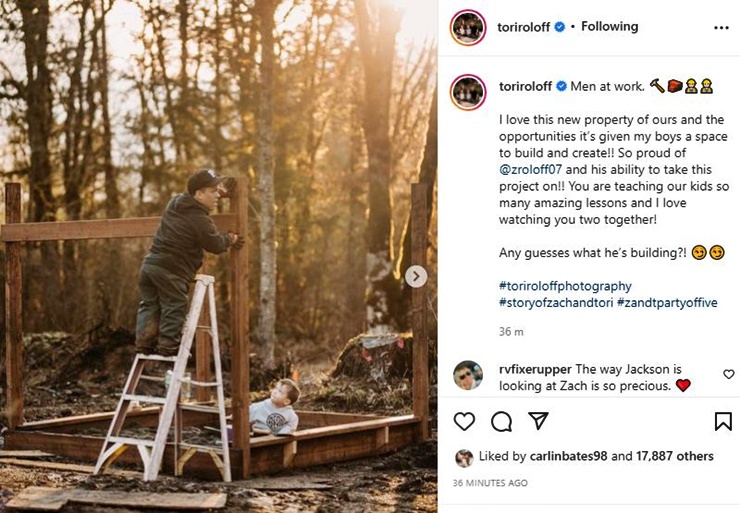Open #storyofzachandtori hashtag
This screenshot has height=513, width=740.
click(x=555, y=302)
